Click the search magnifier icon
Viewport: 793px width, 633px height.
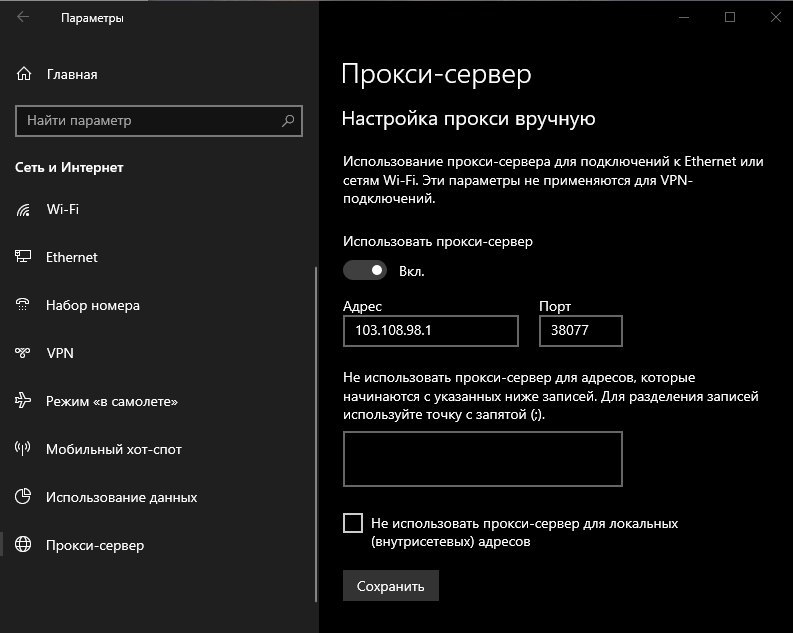[288, 120]
